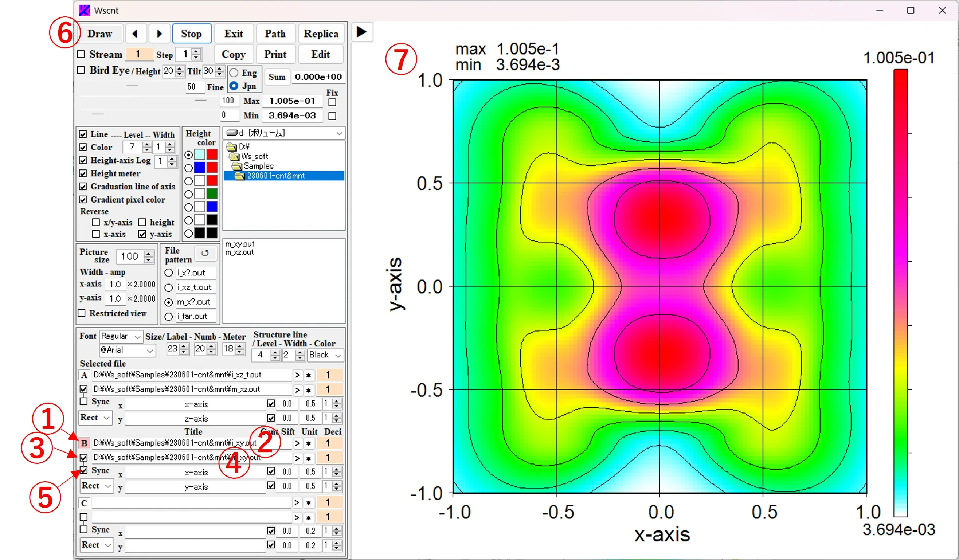This screenshot has width=959, height=560.
Task: Select m_xz.out in the file list
Action: [x=239, y=252]
